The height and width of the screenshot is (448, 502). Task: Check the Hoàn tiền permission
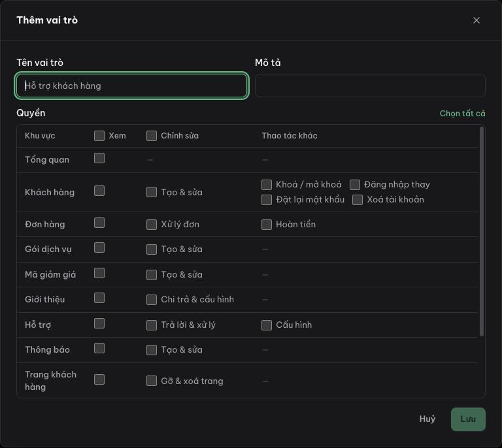click(x=267, y=225)
